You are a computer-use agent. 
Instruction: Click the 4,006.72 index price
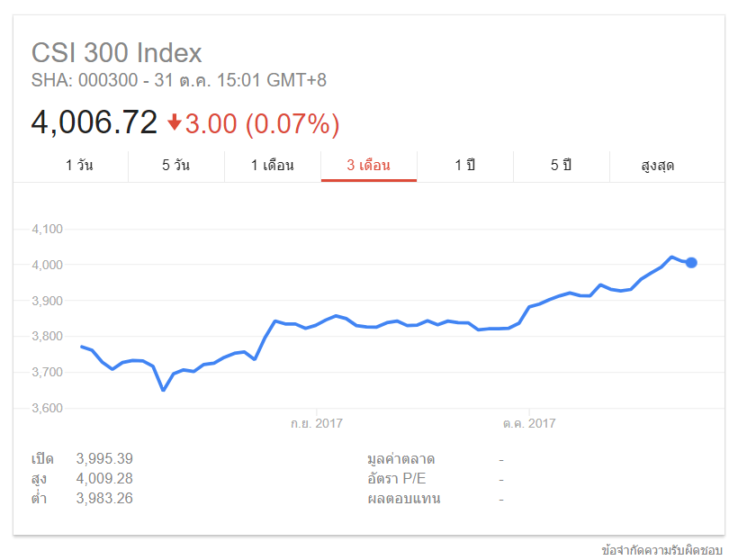pyautogui.click(x=94, y=122)
